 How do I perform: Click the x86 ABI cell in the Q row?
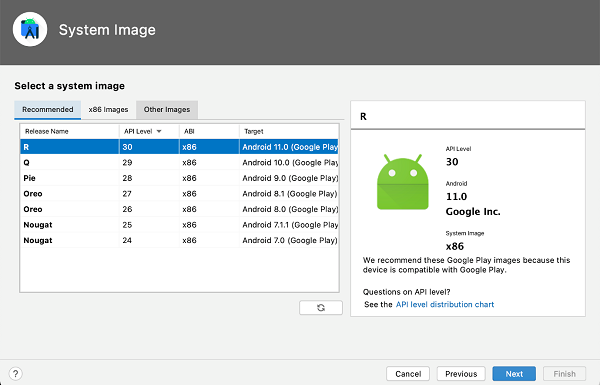(209, 162)
